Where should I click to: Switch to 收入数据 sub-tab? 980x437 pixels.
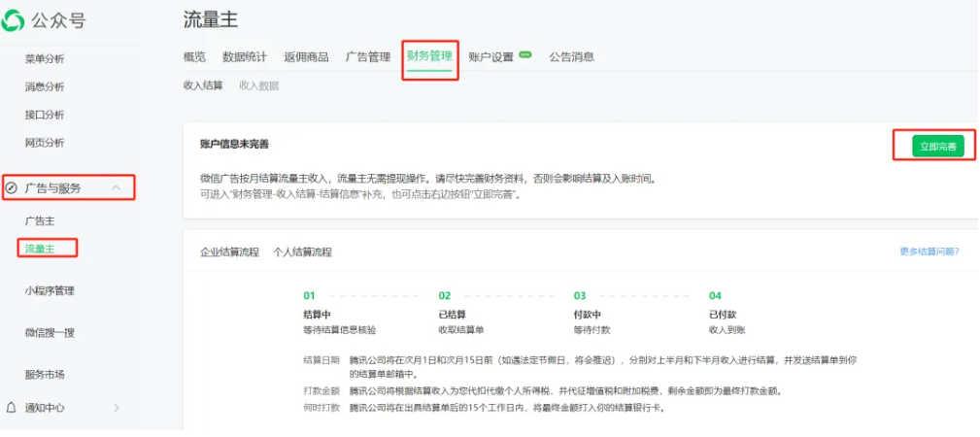tap(258, 85)
